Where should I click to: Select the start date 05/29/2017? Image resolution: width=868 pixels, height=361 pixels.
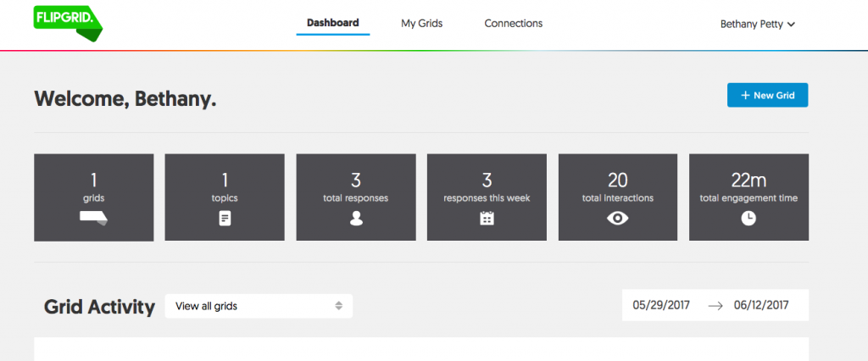click(660, 306)
